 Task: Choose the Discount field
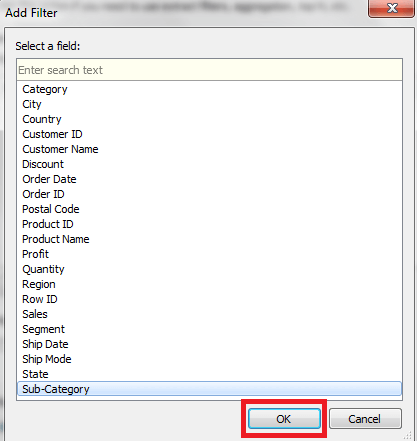(x=43, y=164)
